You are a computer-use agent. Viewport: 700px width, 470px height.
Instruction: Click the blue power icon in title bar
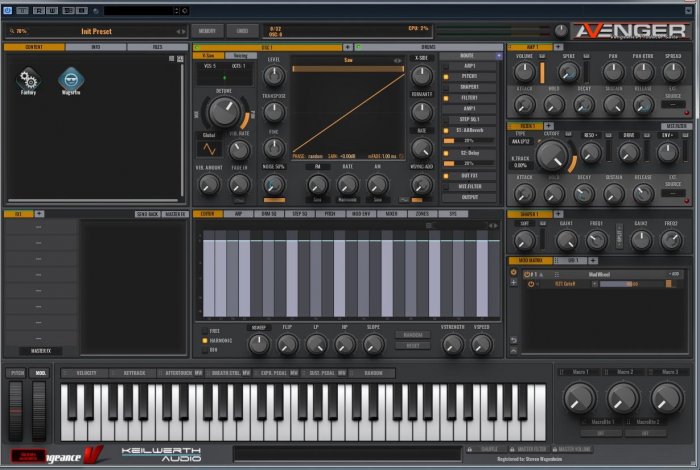click(x=7, y=10)
